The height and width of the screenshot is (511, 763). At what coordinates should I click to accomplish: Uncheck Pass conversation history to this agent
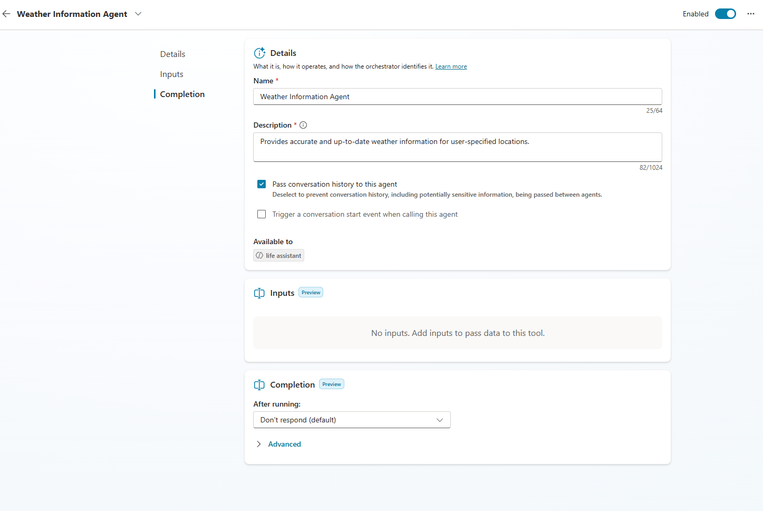(261, 184)
